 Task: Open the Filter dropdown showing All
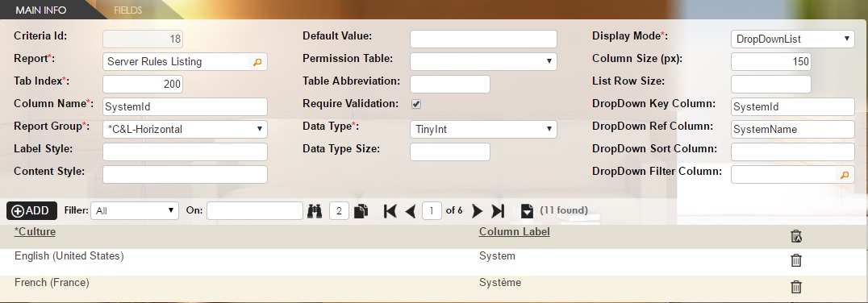[135, 210]
